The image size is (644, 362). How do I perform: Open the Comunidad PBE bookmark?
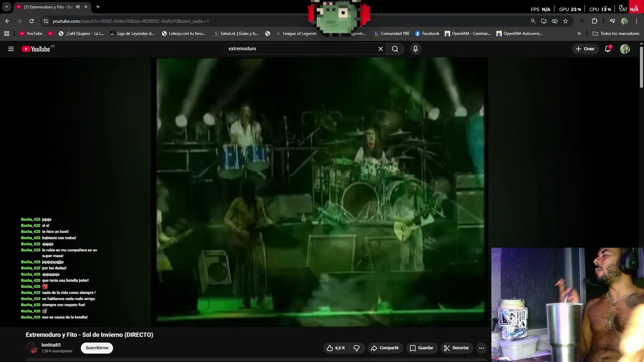(391, 34)
